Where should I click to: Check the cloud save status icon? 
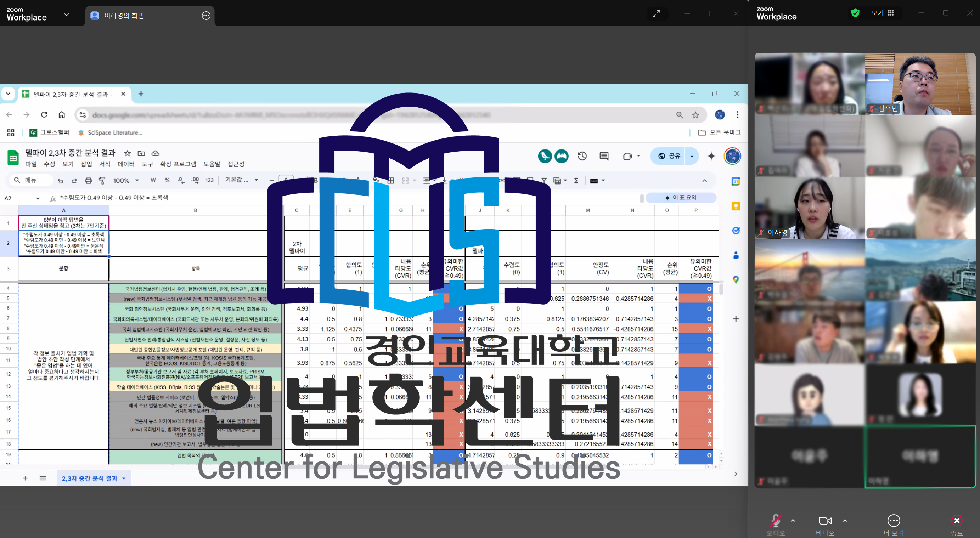(155, 153)
